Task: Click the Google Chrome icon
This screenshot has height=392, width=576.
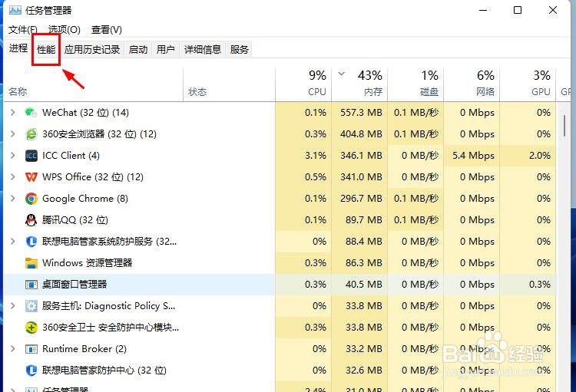Action: click(31, 199)
